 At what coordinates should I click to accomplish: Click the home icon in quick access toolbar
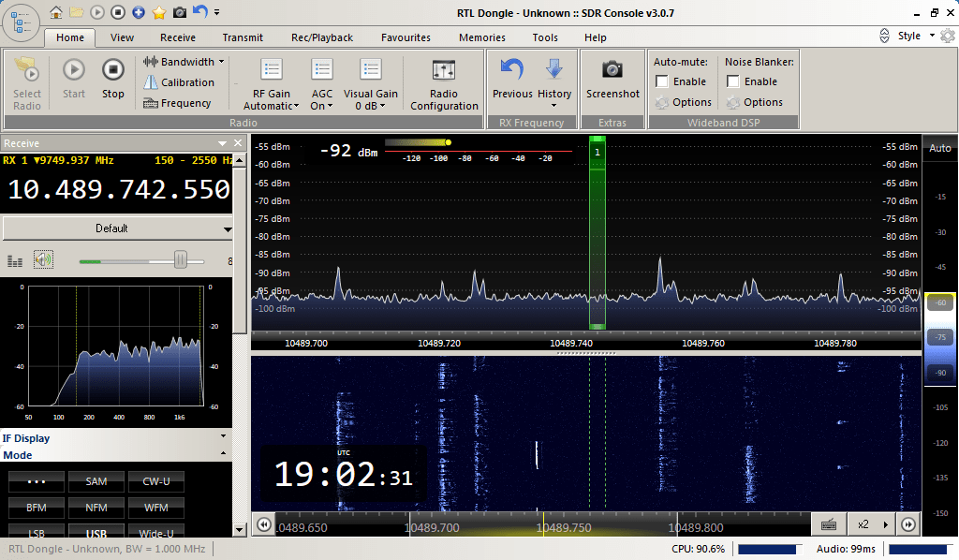(x=55, y=11)
